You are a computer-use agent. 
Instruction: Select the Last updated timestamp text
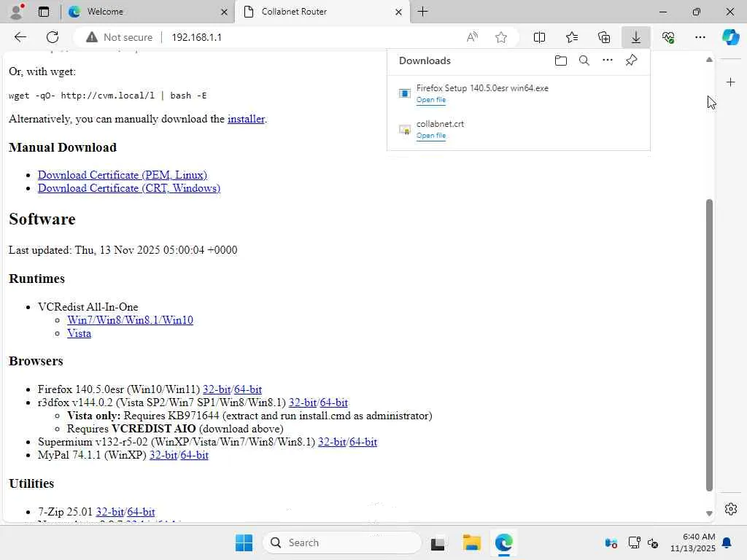(123, 250)
